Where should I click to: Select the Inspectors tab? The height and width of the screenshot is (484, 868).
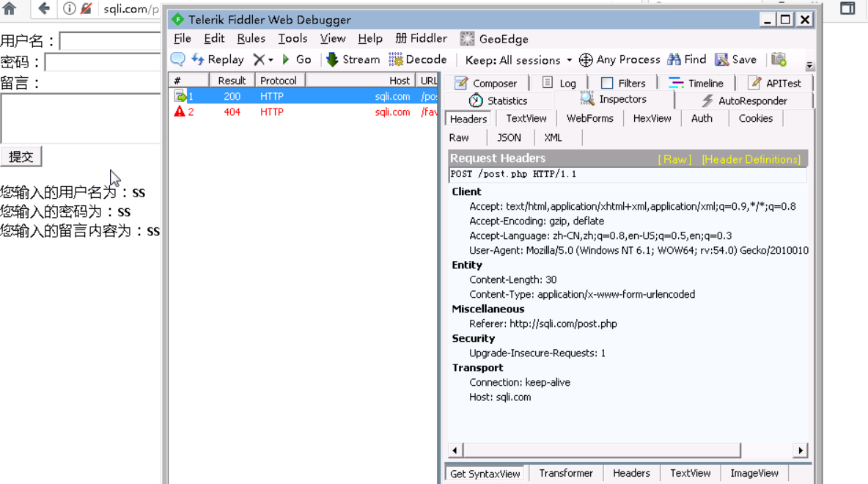tap(614, 99)
